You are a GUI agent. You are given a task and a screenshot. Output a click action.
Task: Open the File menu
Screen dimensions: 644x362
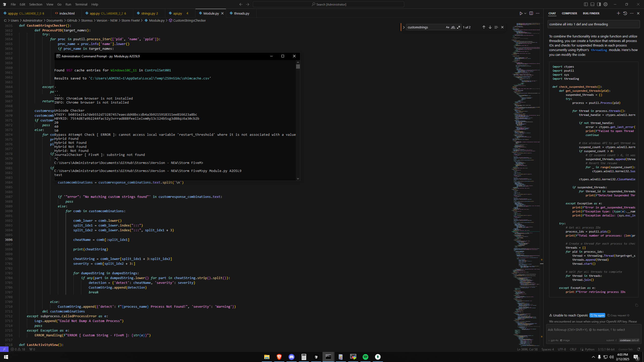pos(13,4)
